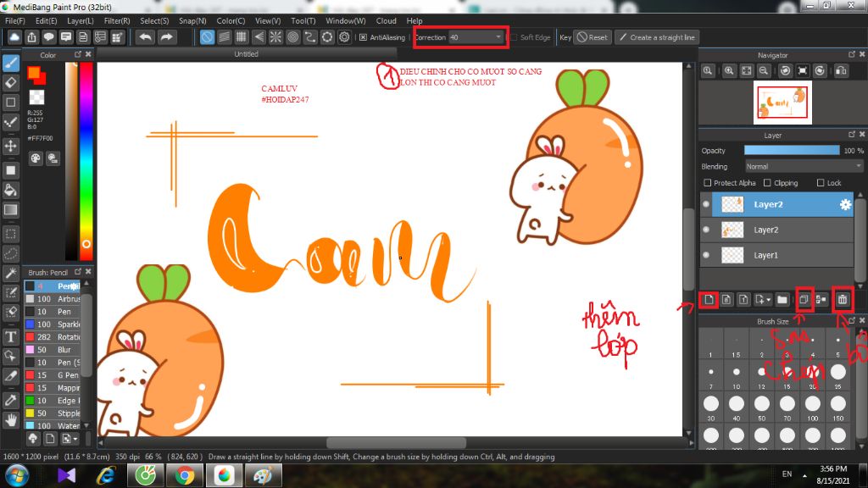Select the Text tool
This screenshot has width=868, height=488.
(x=11, y=336)
